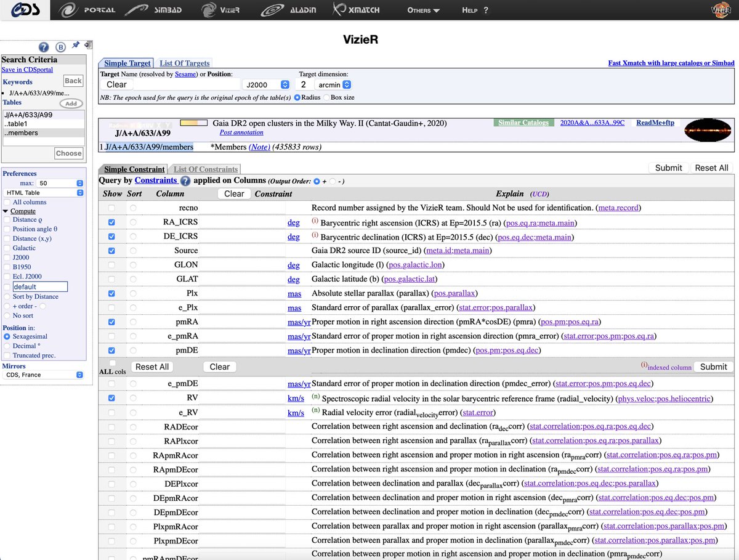
Task: Switch to List Of Constraints tab
Action: pos(205,169)
